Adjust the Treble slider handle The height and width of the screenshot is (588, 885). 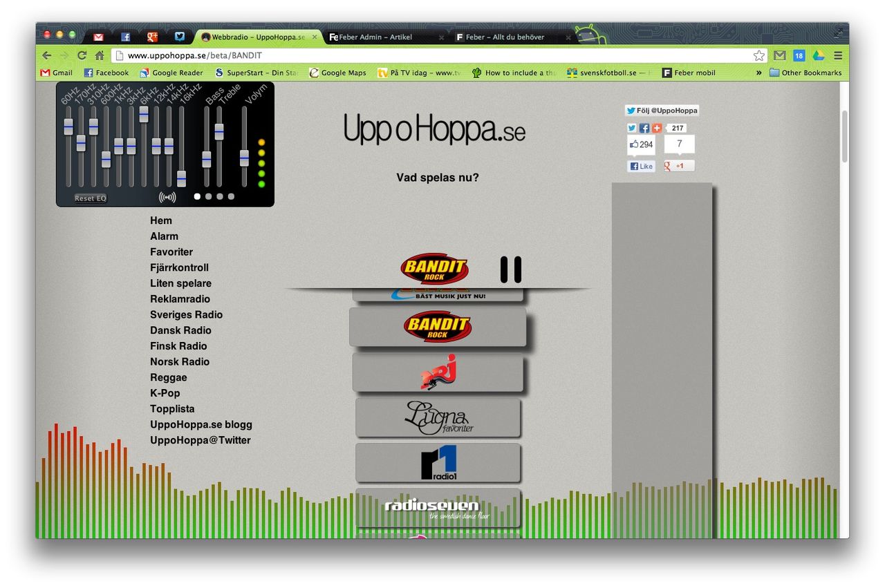pos(219,132)
